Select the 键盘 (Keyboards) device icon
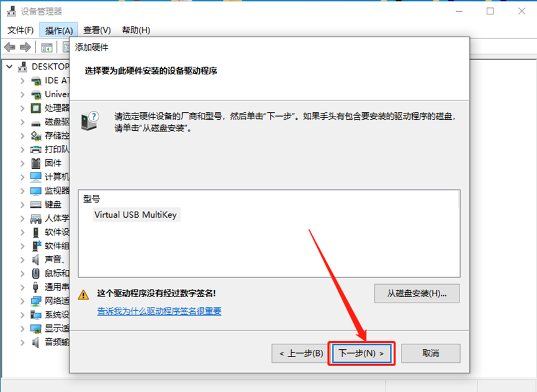This screenshot has height=392, width=537. [x=35, y=204]
